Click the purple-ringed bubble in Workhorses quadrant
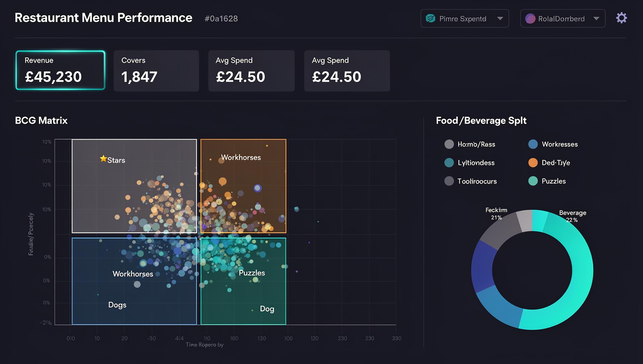 pyautogui.click(x=257, y=188)
